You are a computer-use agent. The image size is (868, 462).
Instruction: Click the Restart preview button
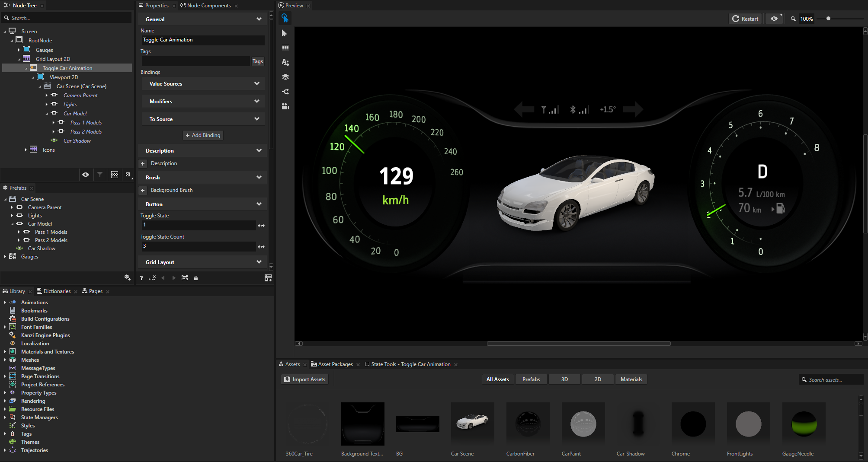coord(745,19)
